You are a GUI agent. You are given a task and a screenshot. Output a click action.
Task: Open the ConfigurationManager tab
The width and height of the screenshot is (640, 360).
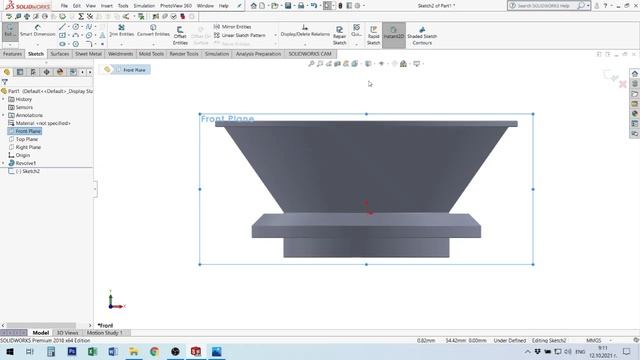coord(33,72)
